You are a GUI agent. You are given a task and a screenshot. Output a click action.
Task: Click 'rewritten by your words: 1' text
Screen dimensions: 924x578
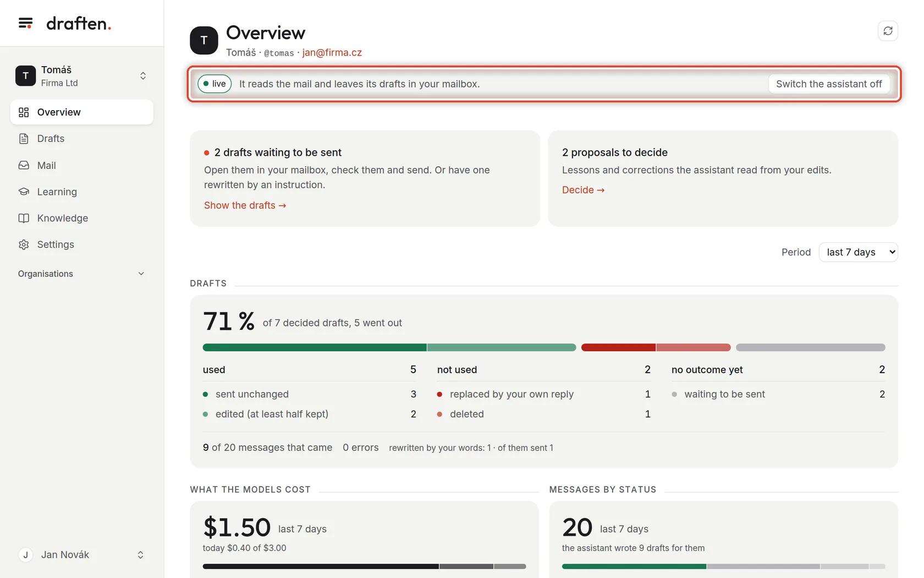440,448
